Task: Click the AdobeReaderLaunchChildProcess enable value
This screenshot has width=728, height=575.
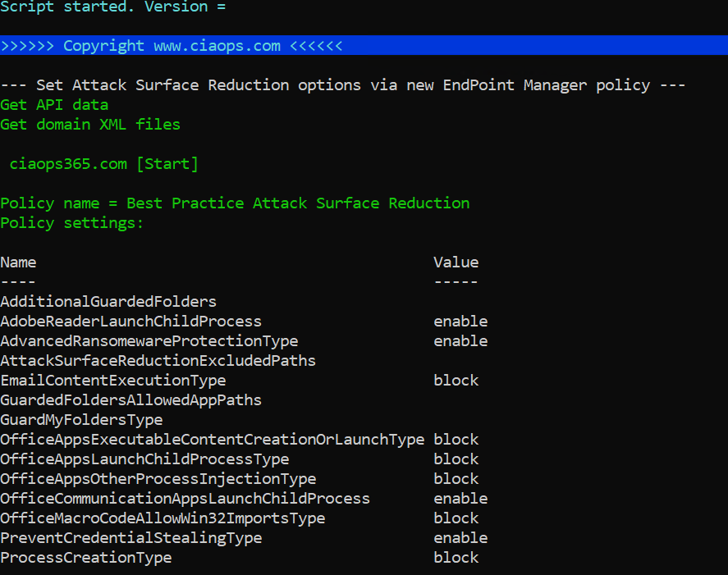Action: [460, 322]
